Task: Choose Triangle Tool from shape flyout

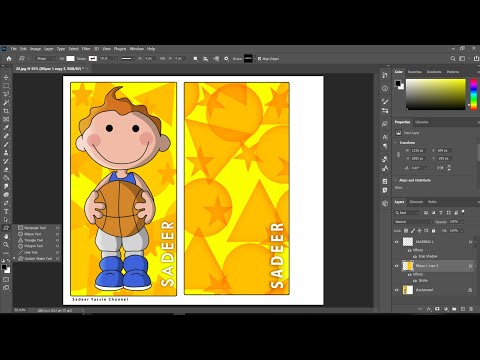Action: click(x=34, y=240)
